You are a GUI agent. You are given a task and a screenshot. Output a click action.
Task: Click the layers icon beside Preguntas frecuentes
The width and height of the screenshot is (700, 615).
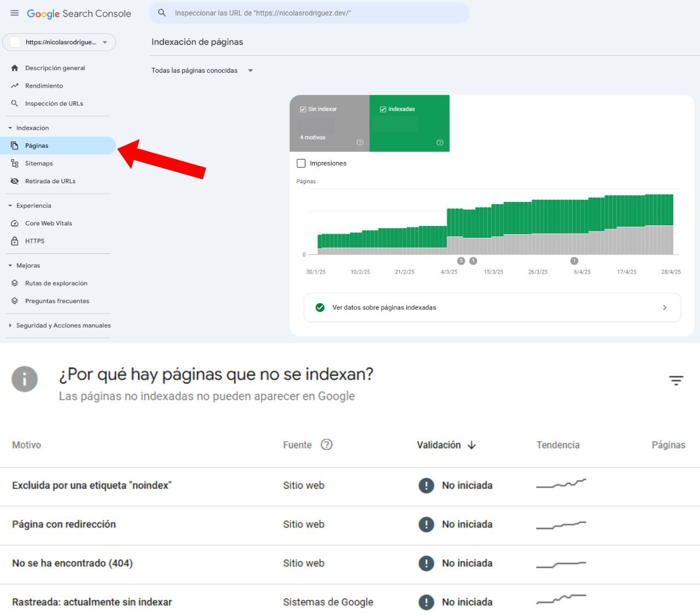(15, 301)
